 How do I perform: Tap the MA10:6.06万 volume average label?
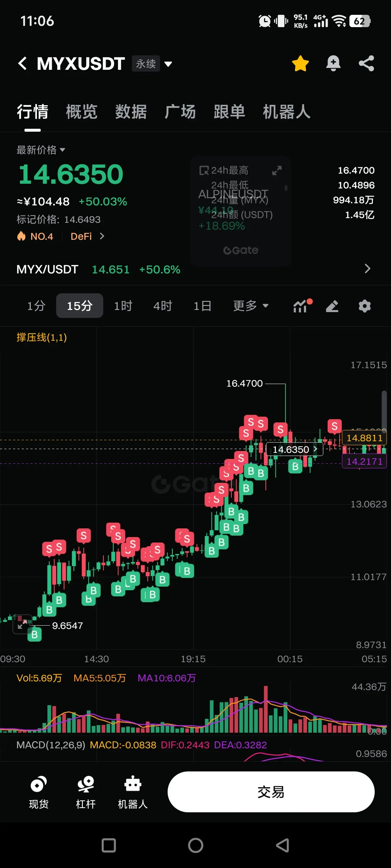(167, 678)
